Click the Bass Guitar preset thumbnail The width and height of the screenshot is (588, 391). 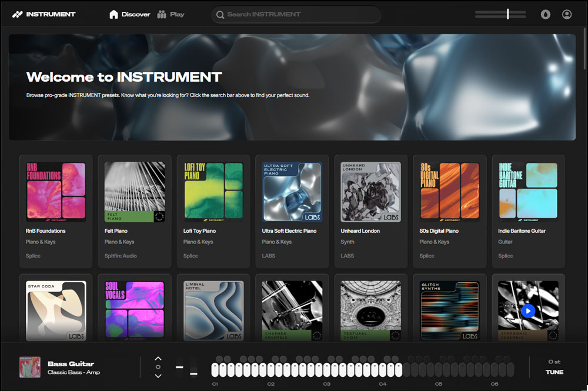point(30,367)
